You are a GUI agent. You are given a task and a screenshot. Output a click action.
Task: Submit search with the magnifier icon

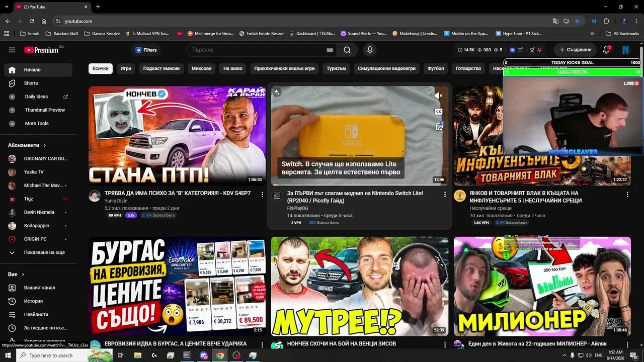coord(347,50)
